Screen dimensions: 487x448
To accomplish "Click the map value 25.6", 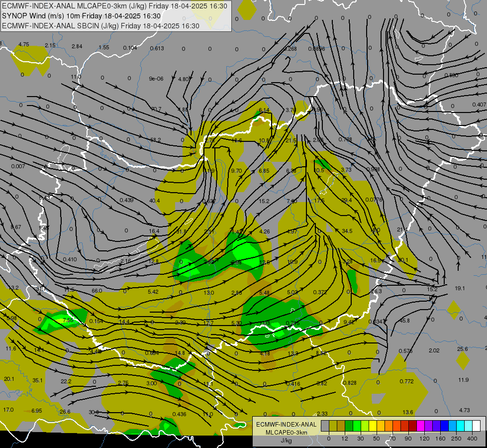I will pyautogui.click(x=462, y=349).
